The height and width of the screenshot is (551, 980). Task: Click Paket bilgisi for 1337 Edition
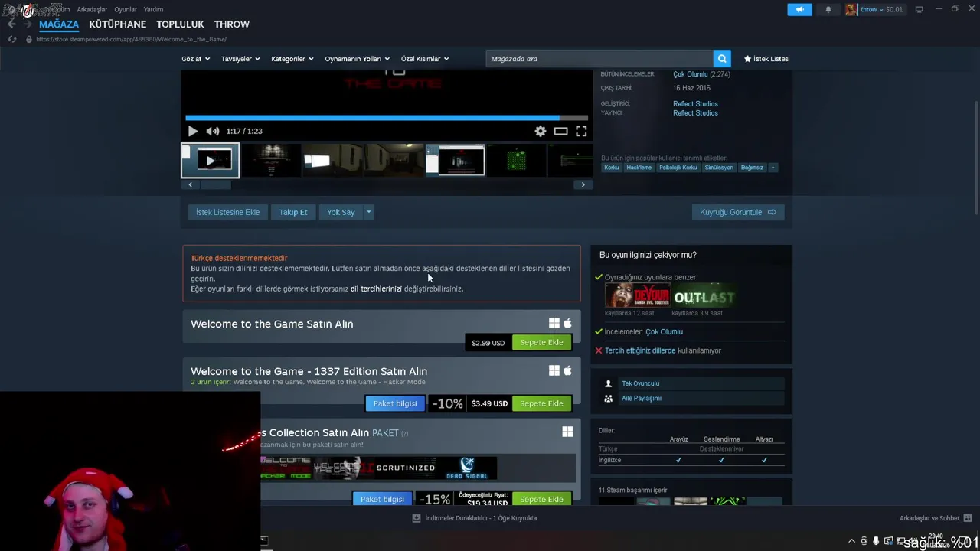pyautogui.click(x=395, y=403)
